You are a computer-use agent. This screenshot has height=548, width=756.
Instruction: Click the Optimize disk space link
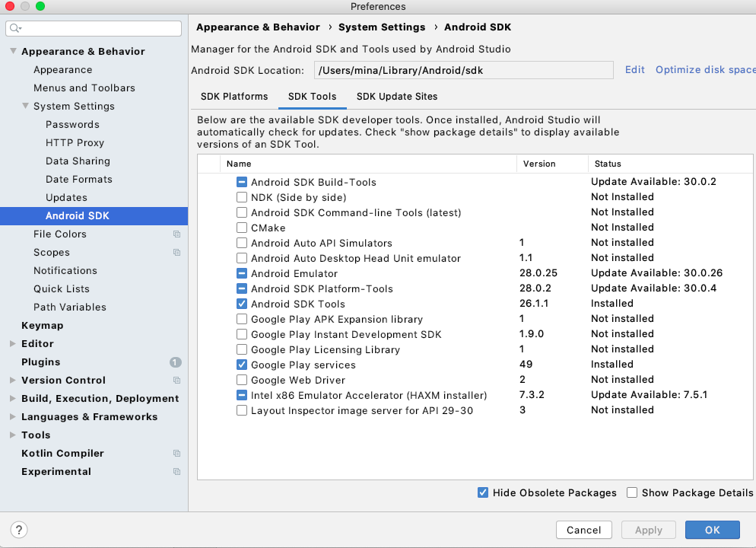tap(705, 70)
